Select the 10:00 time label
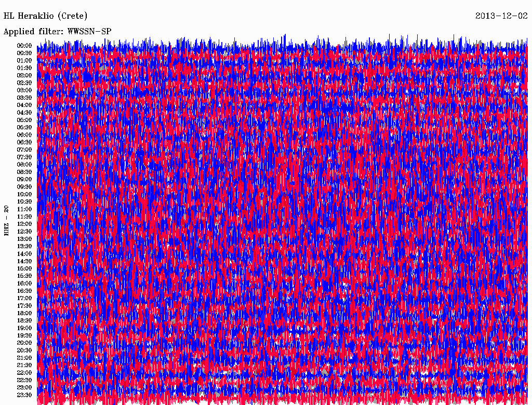 click(x=24, y=194)
